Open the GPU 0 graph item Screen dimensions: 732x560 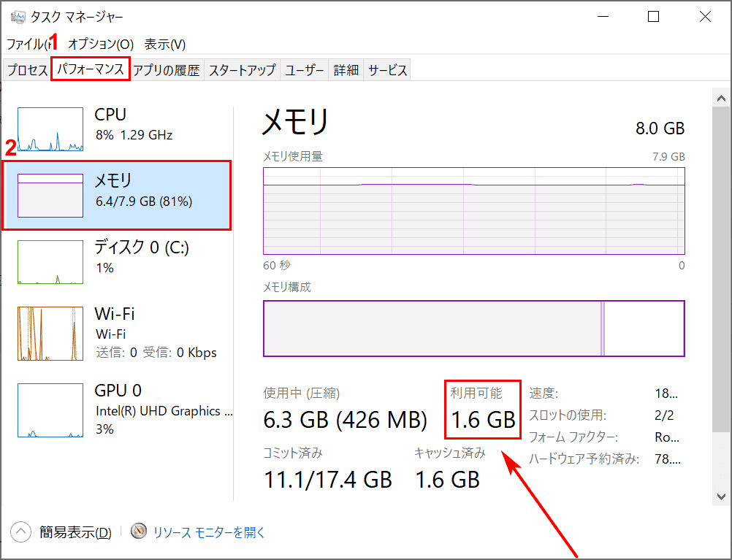coord(117,410)
